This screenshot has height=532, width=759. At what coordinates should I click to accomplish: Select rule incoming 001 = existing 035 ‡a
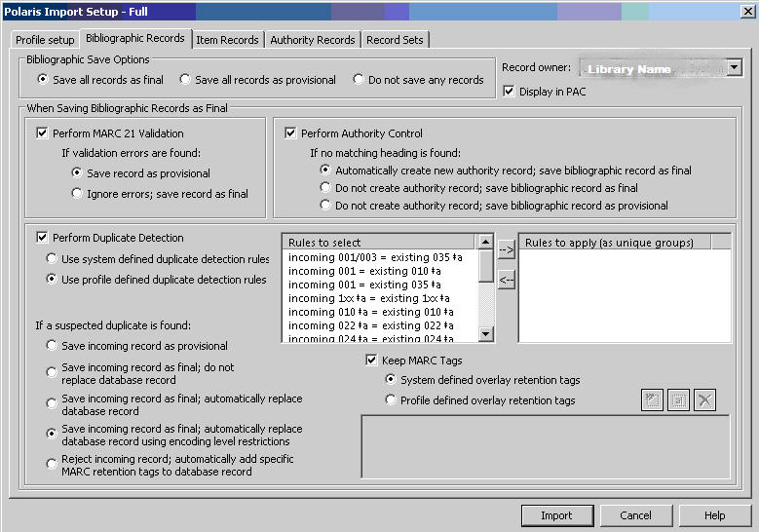coord(364,285)
